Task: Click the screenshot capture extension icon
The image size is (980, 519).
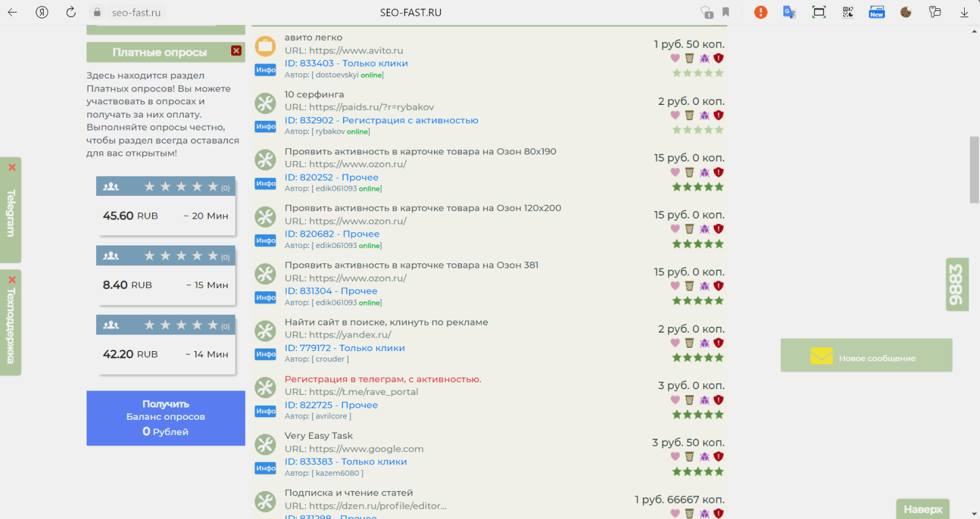Action: 818,12
